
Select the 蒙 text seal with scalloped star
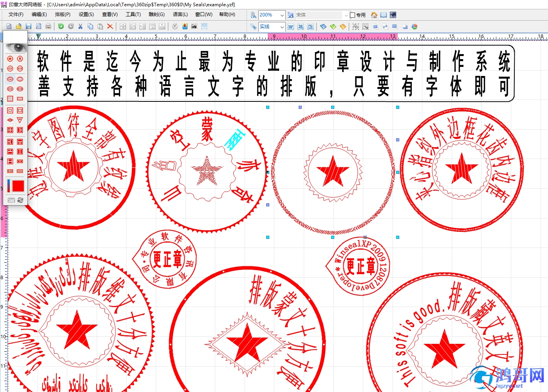tap(207, 171)
